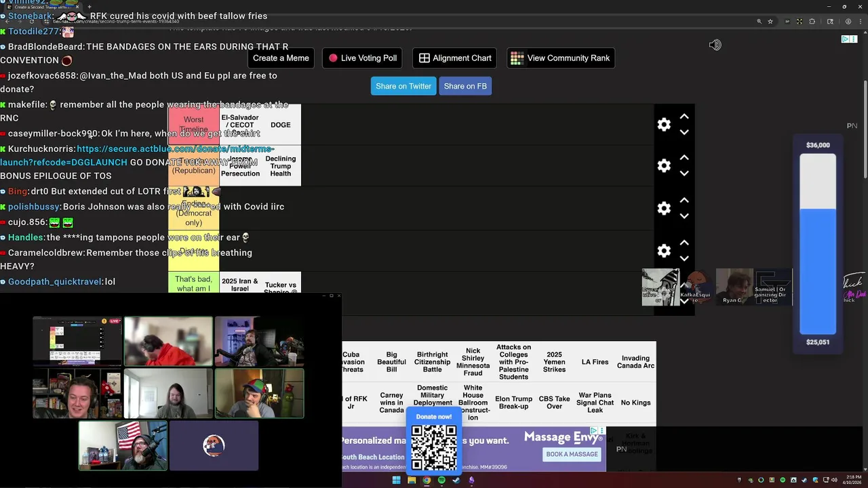The height and width of the screenshot is (488, 868).
Task: Open settings gear for the second tier row
Action: tap(664, 166)
